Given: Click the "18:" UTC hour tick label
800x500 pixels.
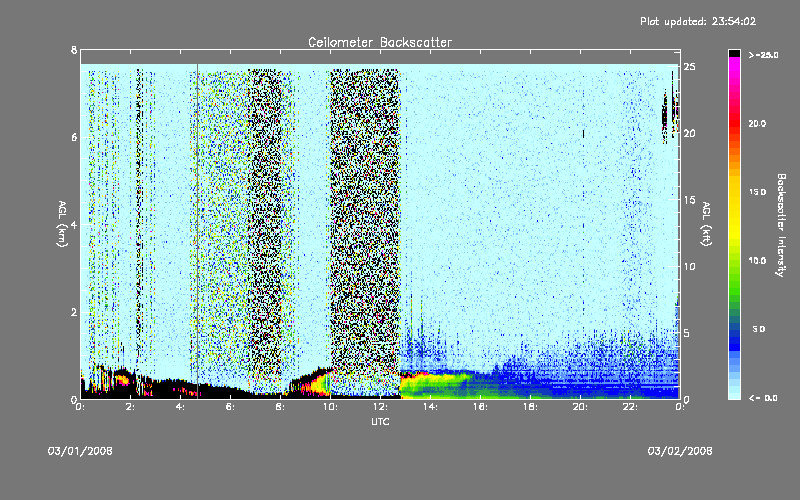Looking at the screenshot, I should (x=530, y=407).
